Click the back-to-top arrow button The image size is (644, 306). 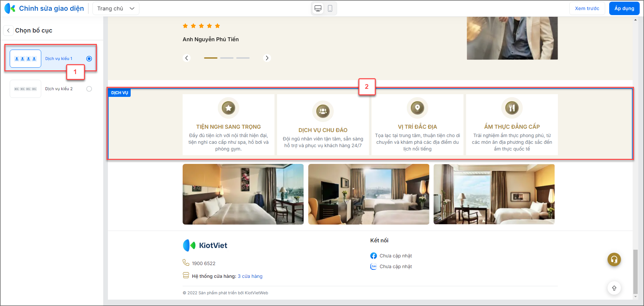614,288
